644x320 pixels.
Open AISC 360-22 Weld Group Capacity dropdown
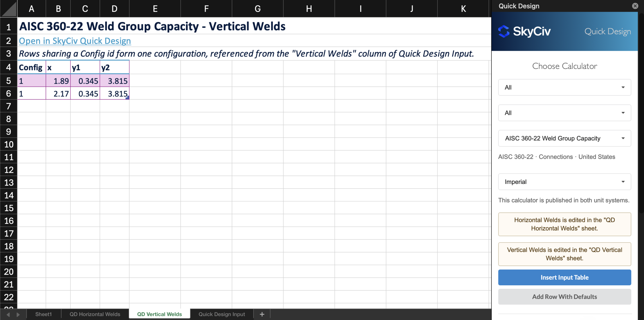tap(565, 138)
